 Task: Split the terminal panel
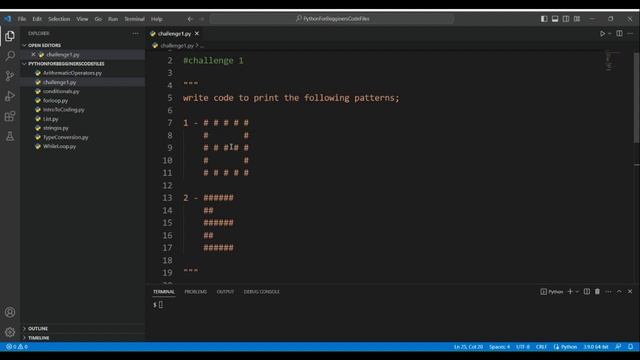[x=587, y=291]
